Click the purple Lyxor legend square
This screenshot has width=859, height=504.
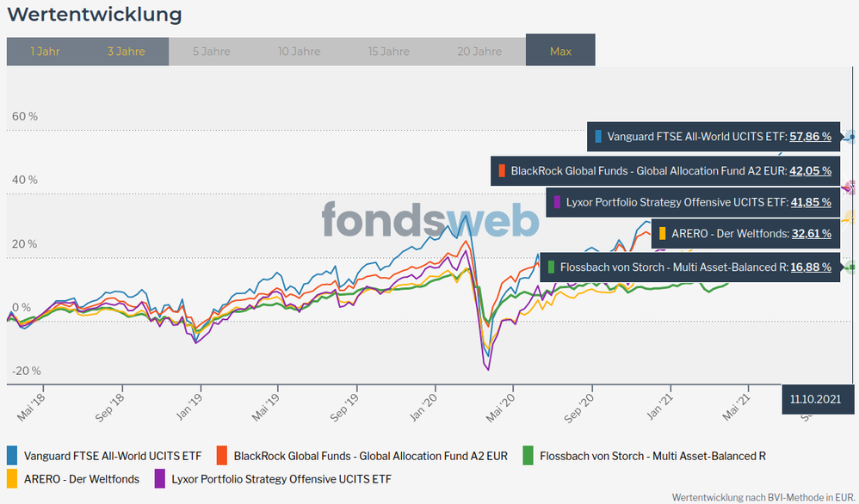tap(160, 479)
